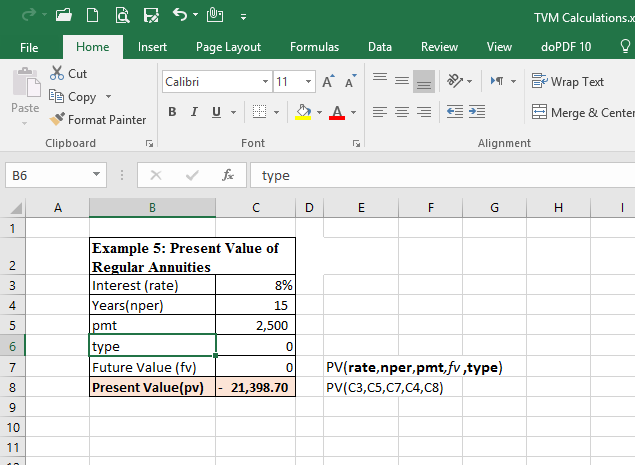Switch to the Insert tab

pos(152,47)
